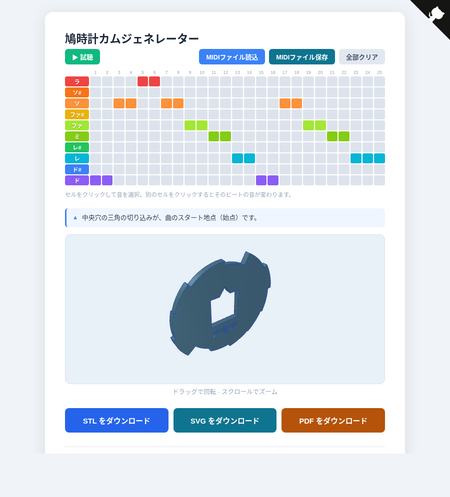This screenshot has width=450, height=497.
Task: Download the PDF file
Action: click(x=333, y=420)
